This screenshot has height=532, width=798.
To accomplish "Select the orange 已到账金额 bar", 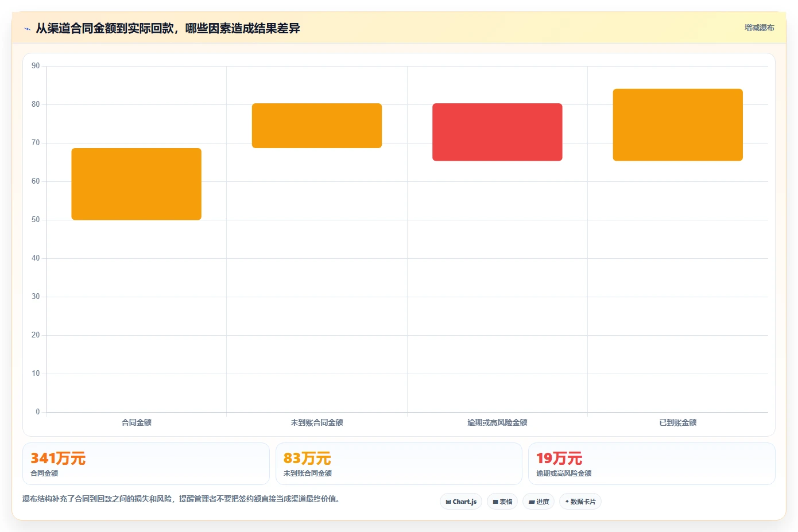I will [x=678, y=125].
